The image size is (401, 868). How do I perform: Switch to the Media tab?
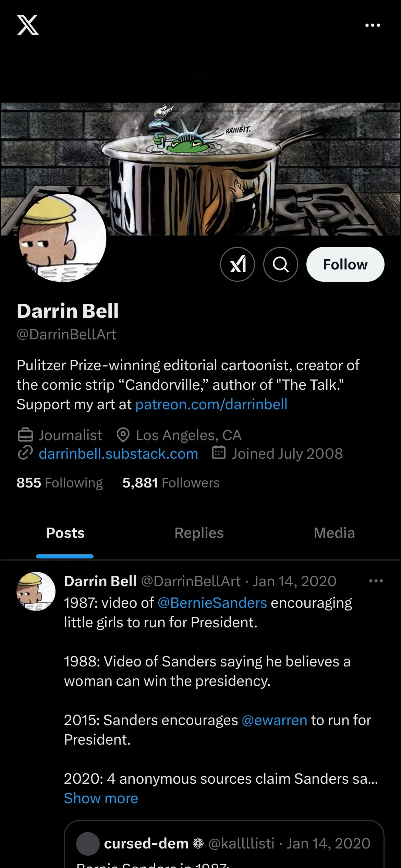[x=334, y=533]
